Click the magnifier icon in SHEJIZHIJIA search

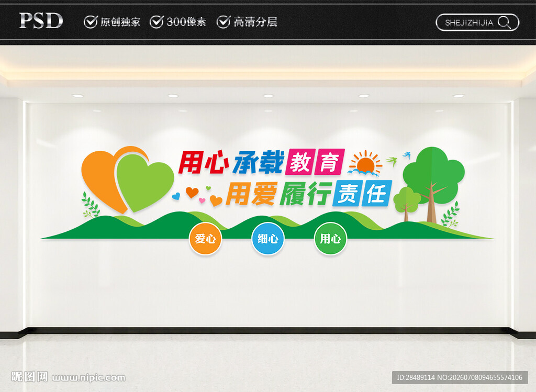504,23
